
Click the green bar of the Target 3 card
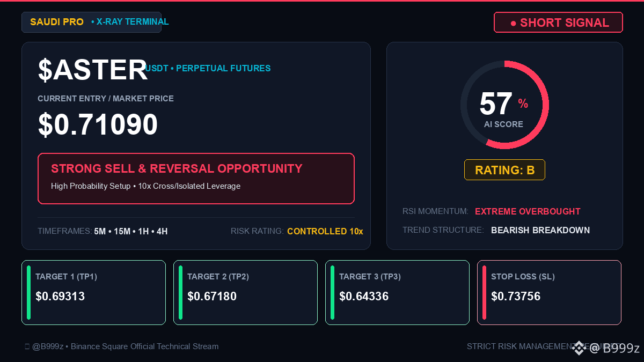[x=332, y=292]
